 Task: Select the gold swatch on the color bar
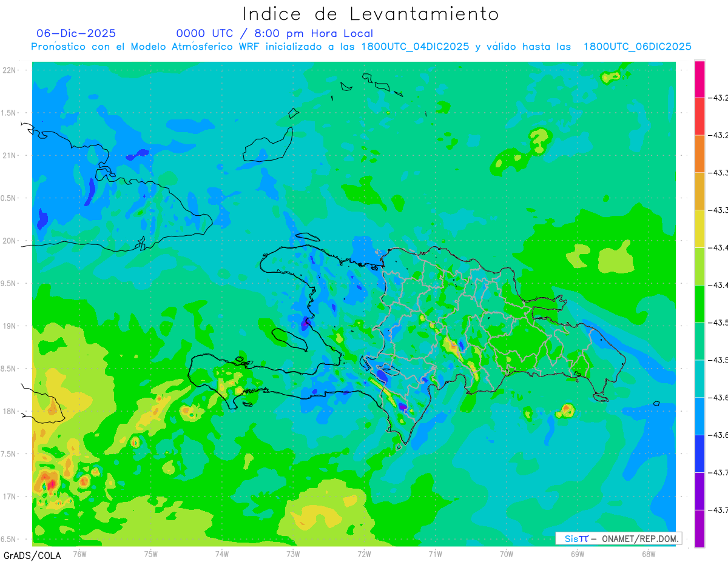coord(699,191)
